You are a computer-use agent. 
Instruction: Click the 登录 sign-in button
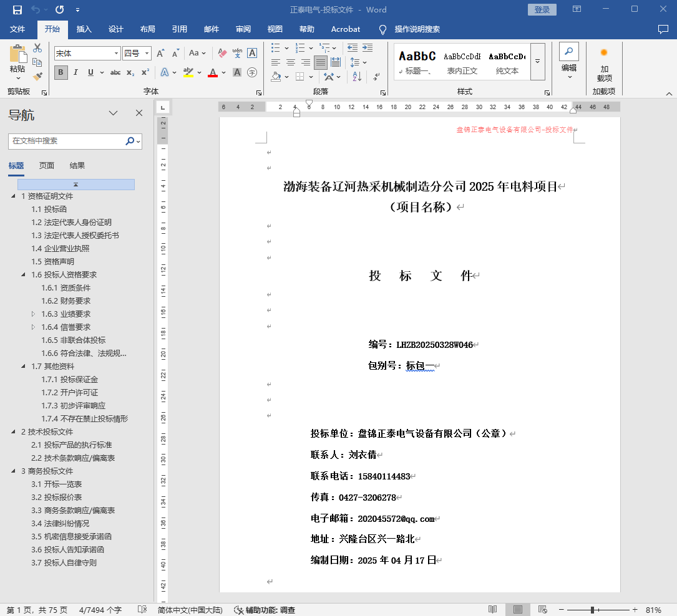[x=542, y=9]
